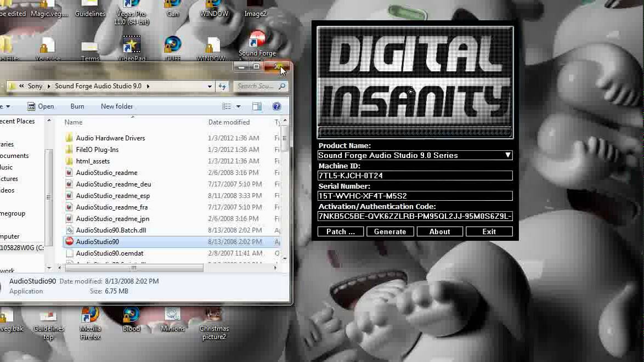Open the Blood desktop icon
The height and width of the screenshot is (362, 644).
[132, 320]
